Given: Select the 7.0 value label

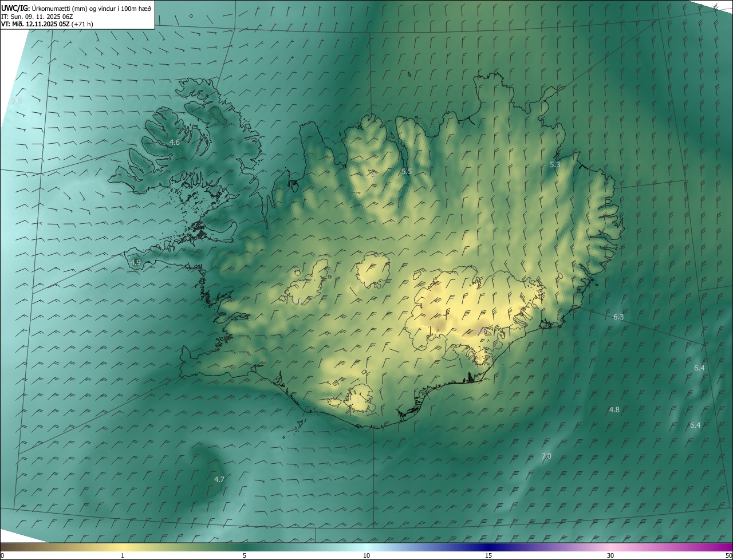Looking at the screenshot, I should coord(546,456).
